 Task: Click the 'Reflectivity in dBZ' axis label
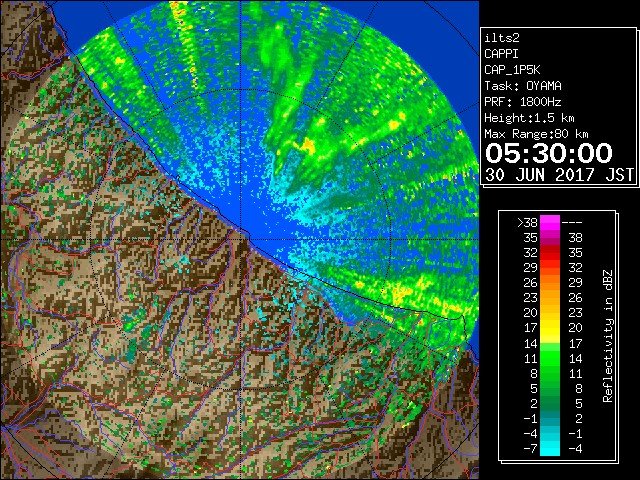[608, 336]
